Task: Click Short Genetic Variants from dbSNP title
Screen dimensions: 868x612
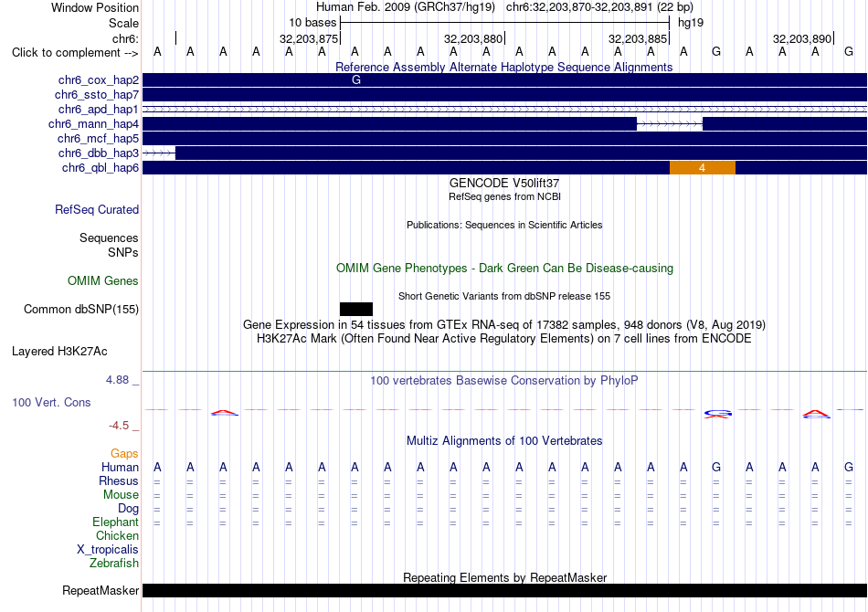Action: coord(504,296)
